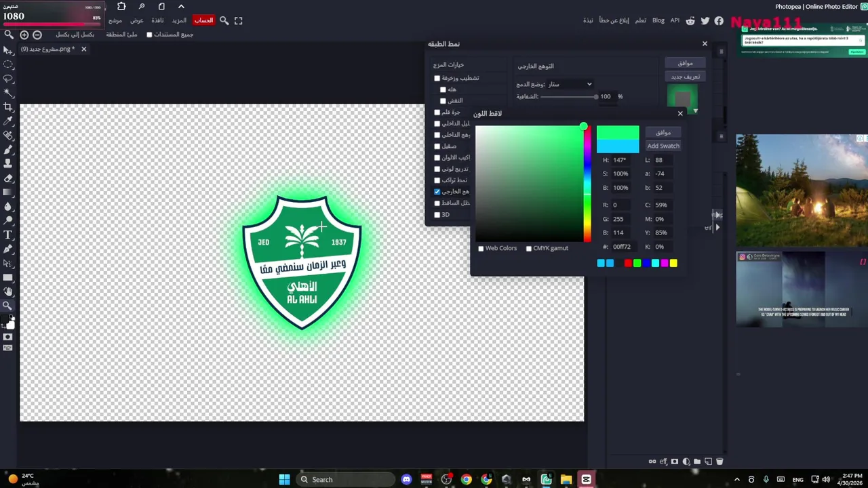Image resolution: width=868 pixels, height=488 pixels.
Task: Toggle fullscreen mode icon
Action: coord(238,20)
